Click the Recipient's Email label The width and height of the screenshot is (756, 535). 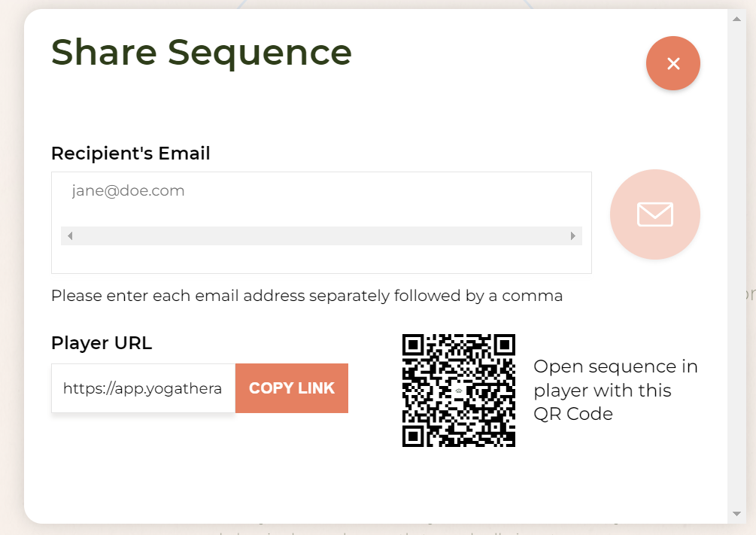pos(131,154)
